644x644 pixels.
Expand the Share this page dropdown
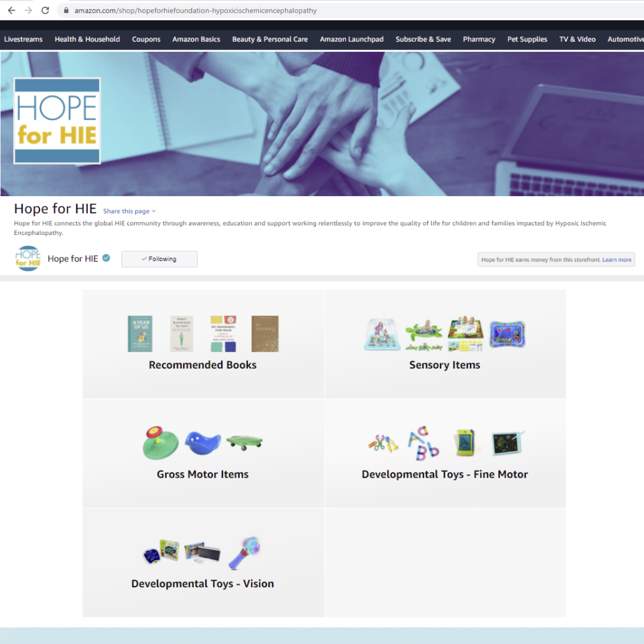pos(129,211)
